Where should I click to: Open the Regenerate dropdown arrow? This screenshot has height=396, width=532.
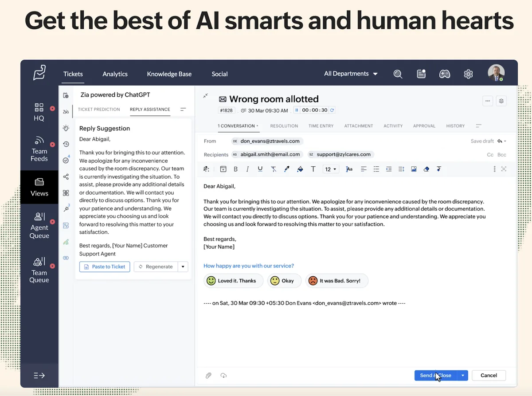tap(183, 267)
